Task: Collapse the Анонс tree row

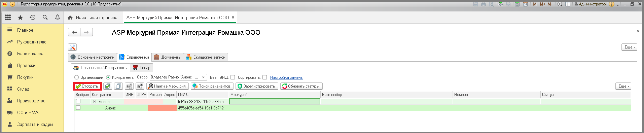Action: coord(95,101)
